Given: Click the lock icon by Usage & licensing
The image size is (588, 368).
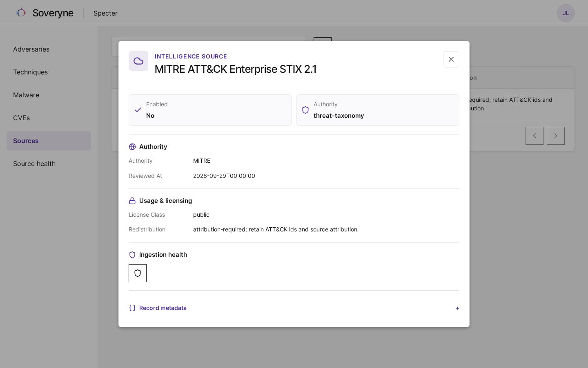Looking at the screenshot, I should (132, 201).
